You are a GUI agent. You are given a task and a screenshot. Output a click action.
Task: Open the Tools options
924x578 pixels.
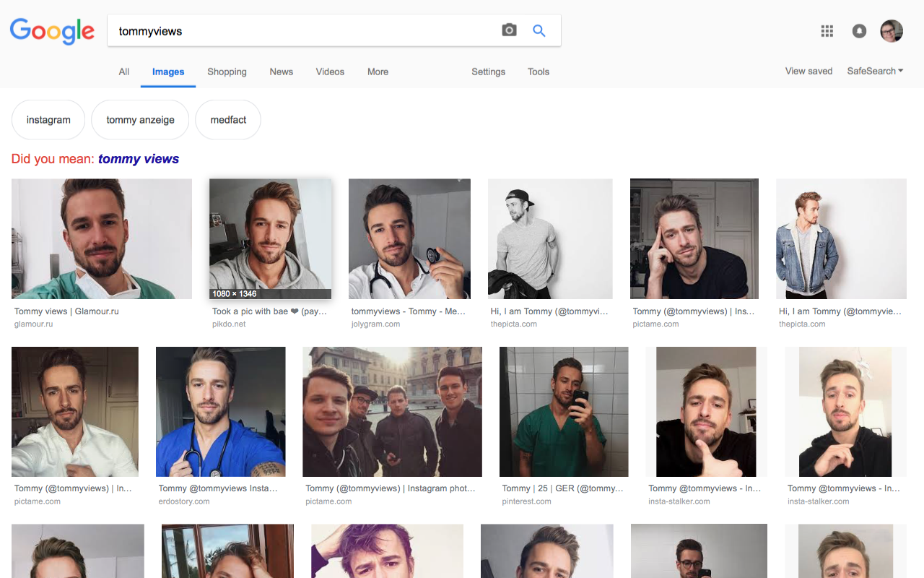point(539,72)
